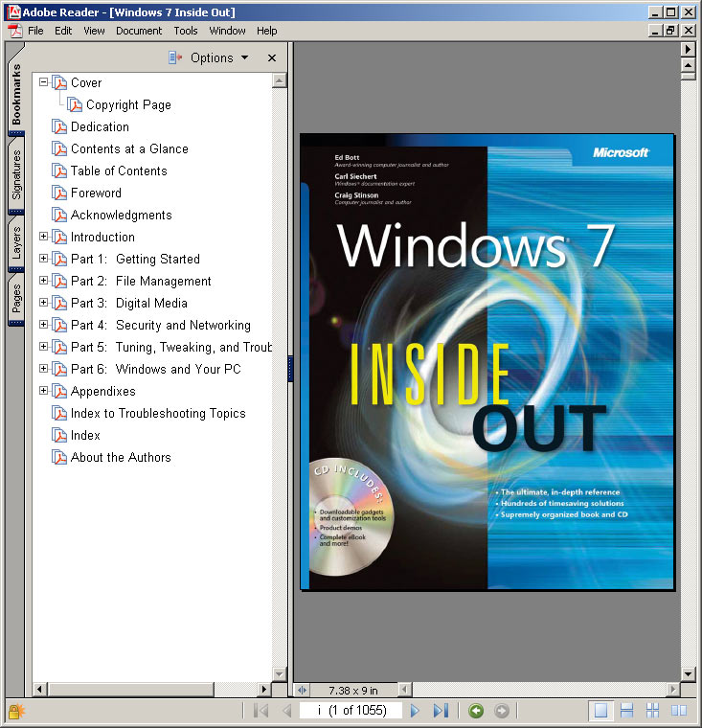Click the cover page thumbnail in document view
Viewport: 702px width, 728px height.
tap(487, 362)
